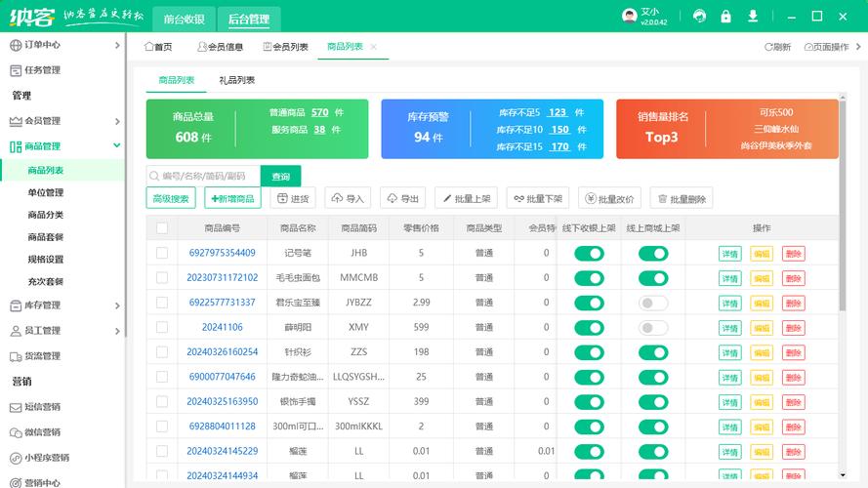Image resolution: width=868 pixels, height=488 pixels.
Task: Switch to 前台收银 top tab
Action: [x=184, y=20]
